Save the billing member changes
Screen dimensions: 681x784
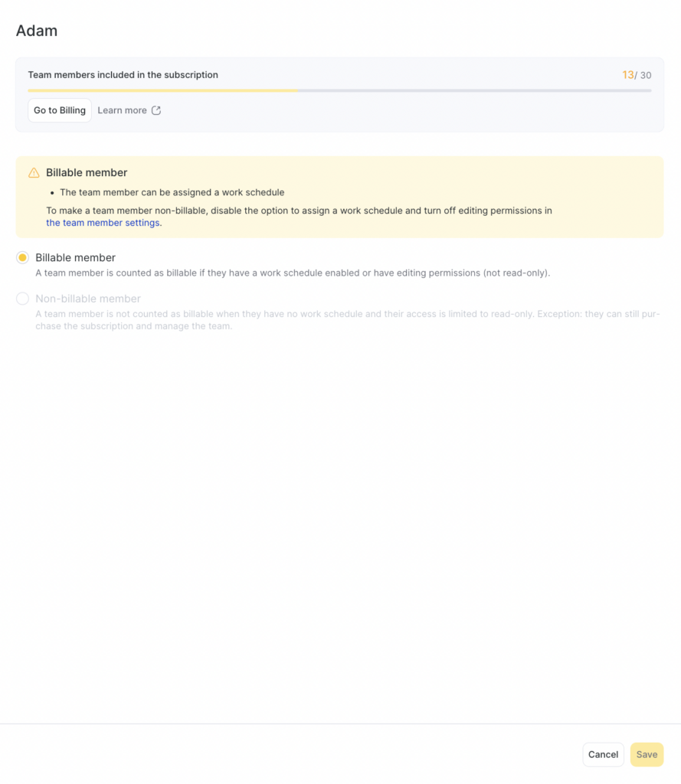(x=647, y=754)
